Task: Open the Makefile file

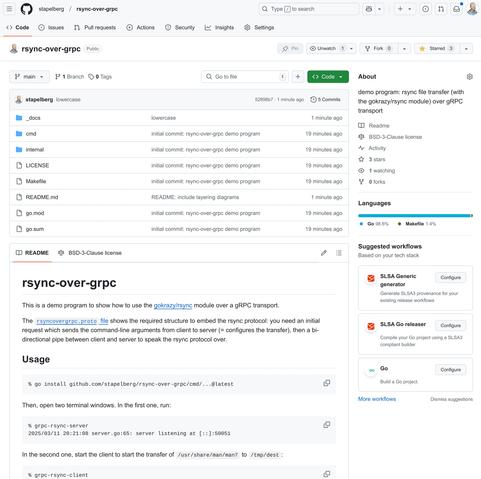Action: (x=36, y=181)
